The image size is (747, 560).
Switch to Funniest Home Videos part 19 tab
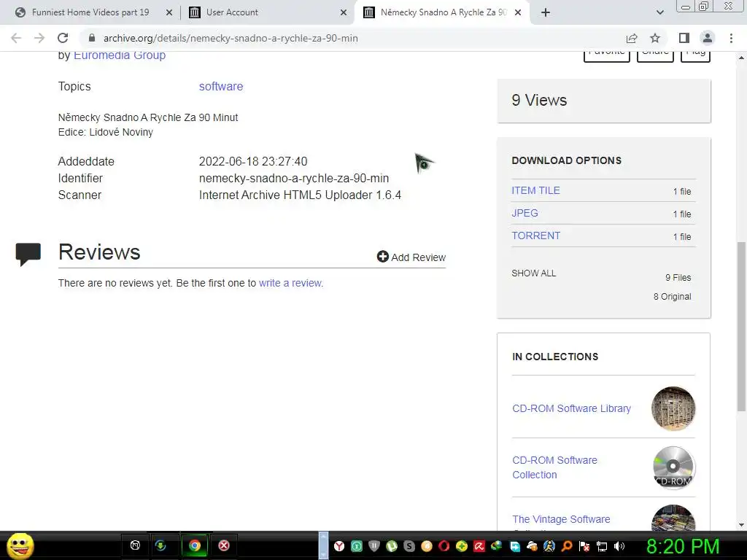coord(90,12)
